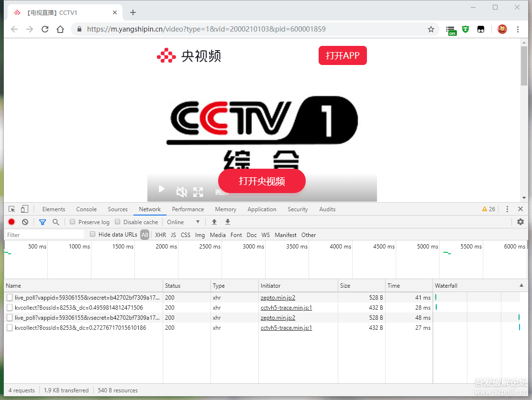Open the Online throttling dropdown
Viewport: 532px width, 400px height.
[x=183, y=222]
